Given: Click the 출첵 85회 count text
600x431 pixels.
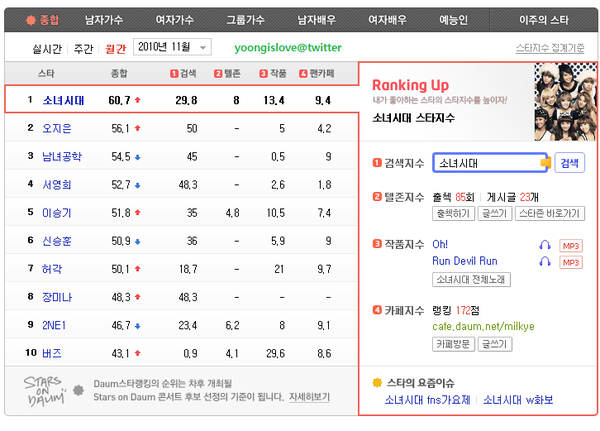Looking at the screenshot, I should pos(453,197).
